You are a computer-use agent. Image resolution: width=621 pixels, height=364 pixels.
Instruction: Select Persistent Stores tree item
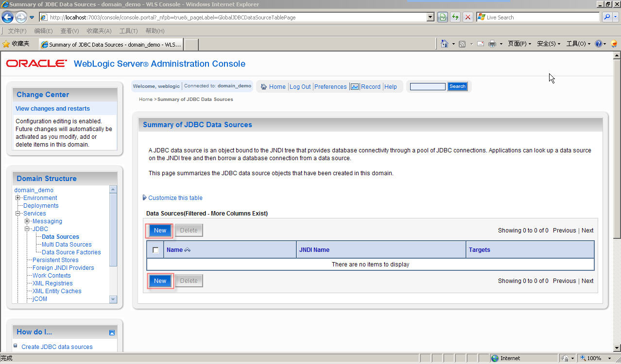click(55, 260)
